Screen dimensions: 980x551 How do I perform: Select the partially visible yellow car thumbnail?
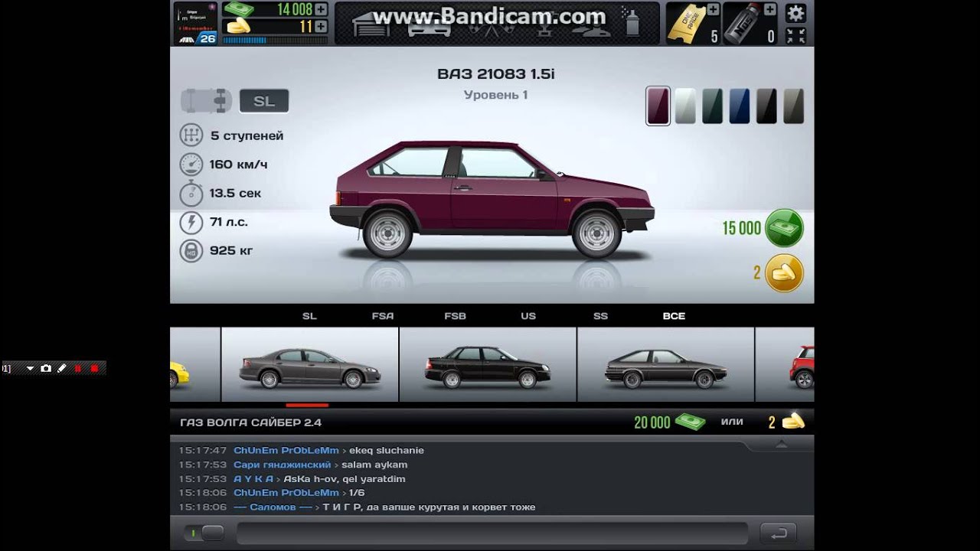click(x=194, y=365)
